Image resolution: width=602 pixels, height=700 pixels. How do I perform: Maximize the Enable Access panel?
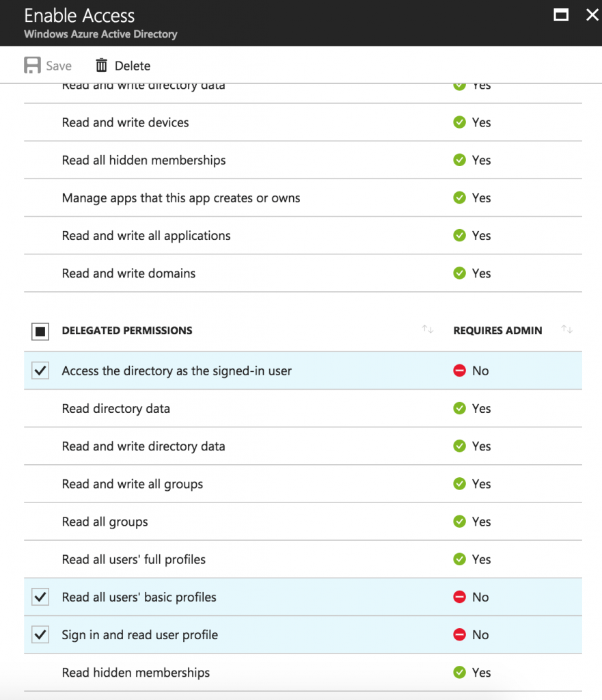561,15
